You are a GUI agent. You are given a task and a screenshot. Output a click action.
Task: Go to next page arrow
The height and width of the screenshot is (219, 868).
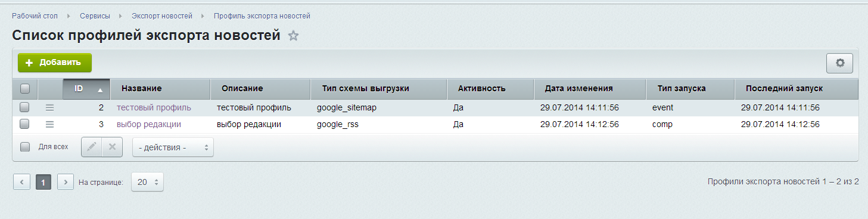click(x=66, y=182)
